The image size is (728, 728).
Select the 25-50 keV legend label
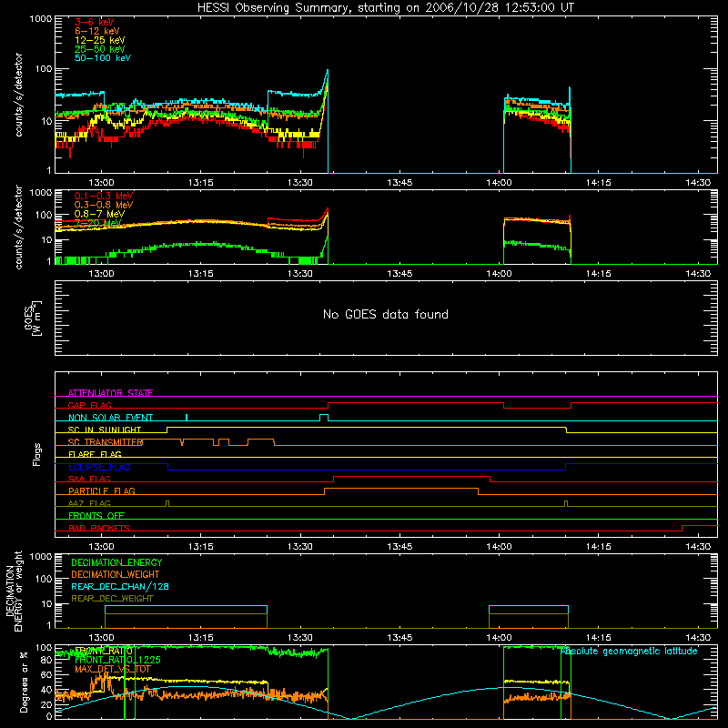[x=100, y=49]
